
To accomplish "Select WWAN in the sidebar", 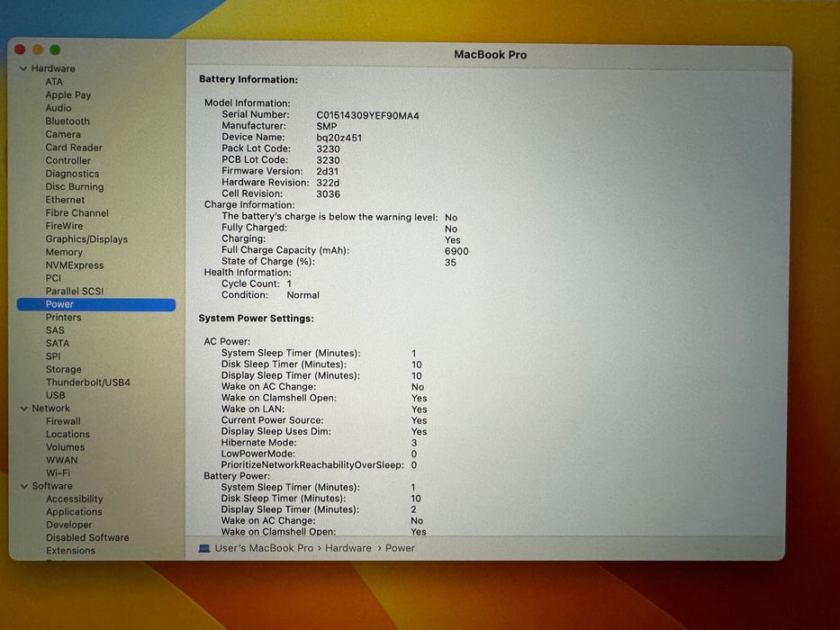I will tap(61, 460).
